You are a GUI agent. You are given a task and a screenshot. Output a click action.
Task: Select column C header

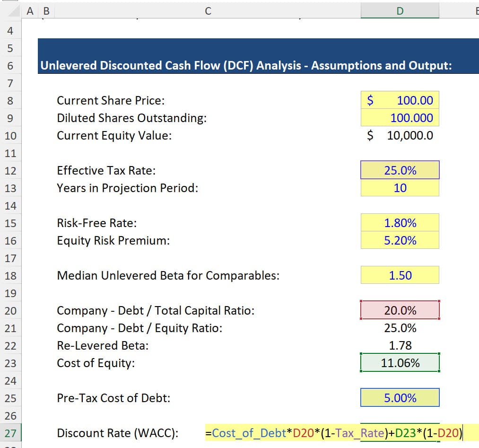tap(208, 10)
